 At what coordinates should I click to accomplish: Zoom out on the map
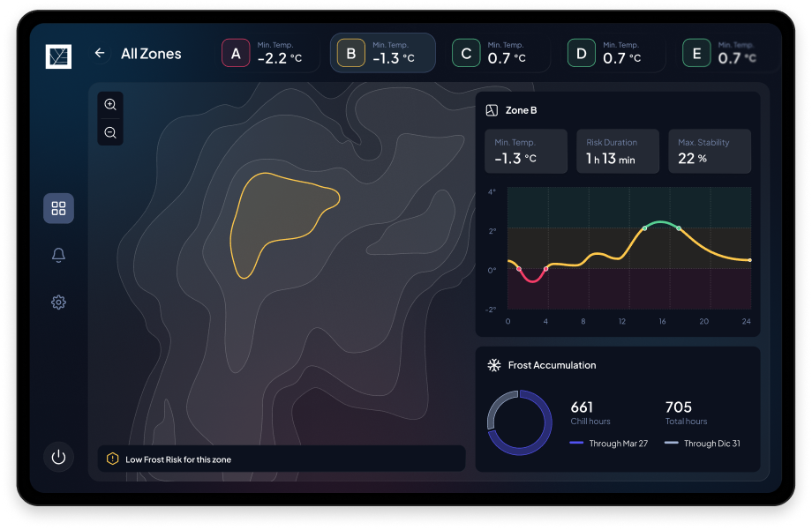pos(110,132)
